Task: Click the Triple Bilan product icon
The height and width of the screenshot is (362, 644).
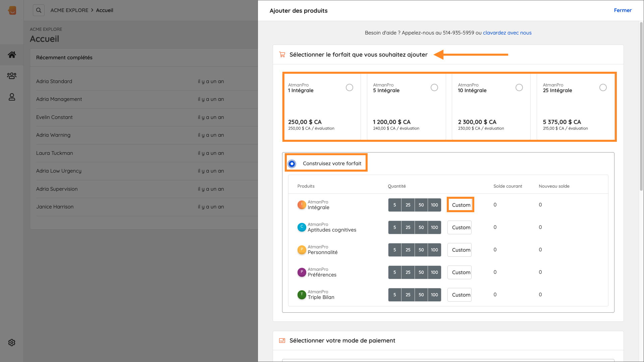Action: click(x=302, y=294)
